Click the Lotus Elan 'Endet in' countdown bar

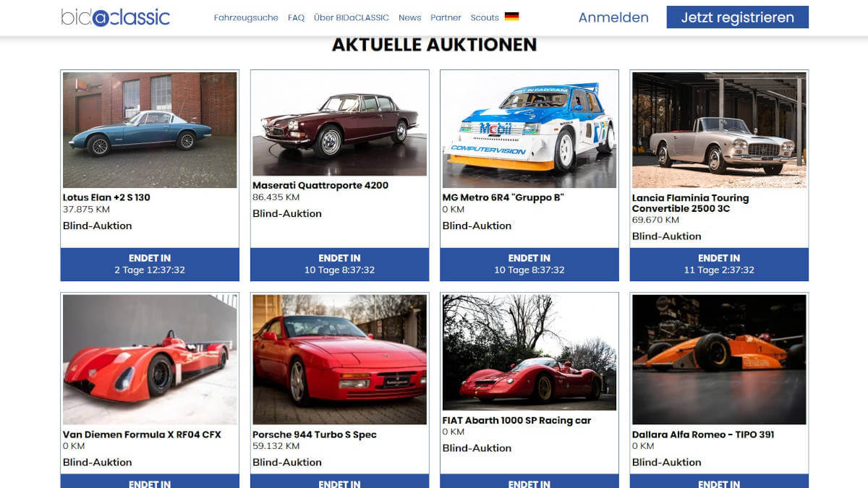click(x=150, y=264)
